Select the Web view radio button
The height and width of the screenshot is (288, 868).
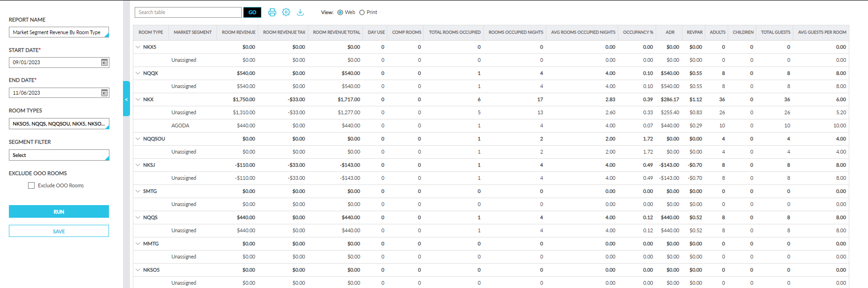340,13
